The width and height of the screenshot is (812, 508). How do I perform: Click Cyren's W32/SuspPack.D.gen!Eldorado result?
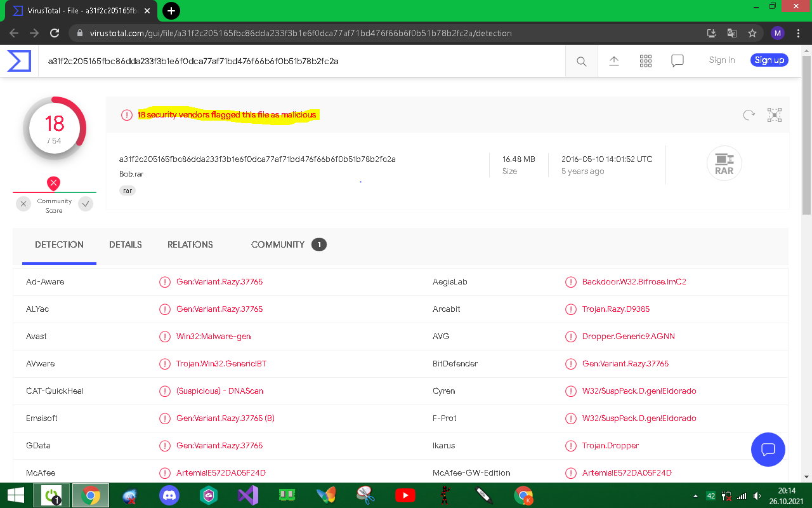[x=639, y=391]
